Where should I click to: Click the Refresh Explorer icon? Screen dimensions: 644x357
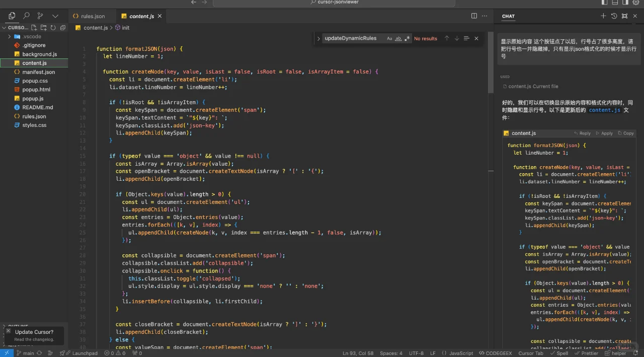click(x=53, y=28)
